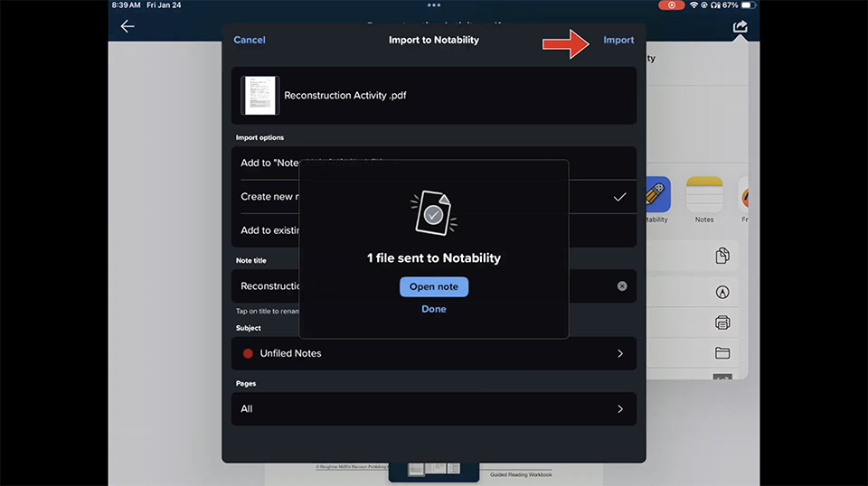Edit the Reconstruction note title field
The image size is (868, 486).
pyautogui.click(x=434, y=285)
